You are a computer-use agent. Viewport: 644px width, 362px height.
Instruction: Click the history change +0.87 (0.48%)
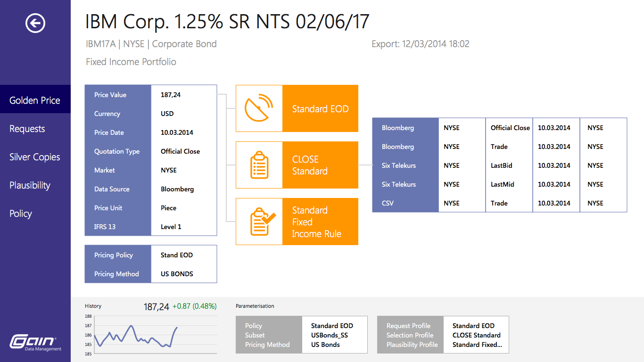click(x=194, y=306)
